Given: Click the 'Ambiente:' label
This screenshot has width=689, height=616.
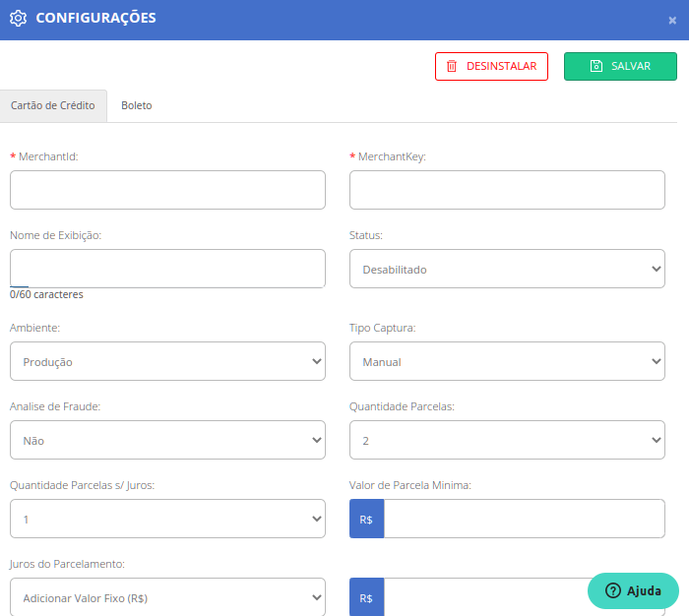Looking at the screenshot, I should [34, 328].
